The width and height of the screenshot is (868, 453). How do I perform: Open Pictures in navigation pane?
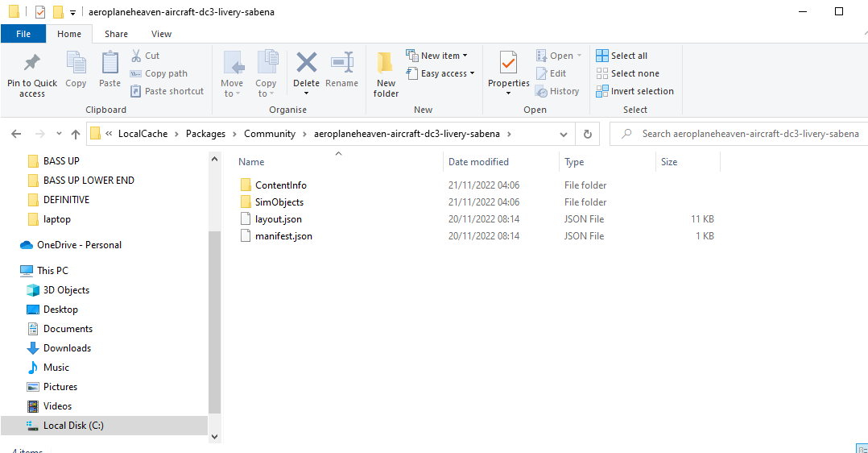coord(52,387)
